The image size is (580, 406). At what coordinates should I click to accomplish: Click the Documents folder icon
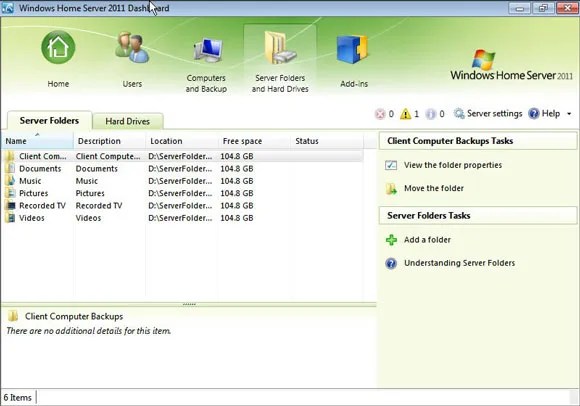click(x=10, y=169)
